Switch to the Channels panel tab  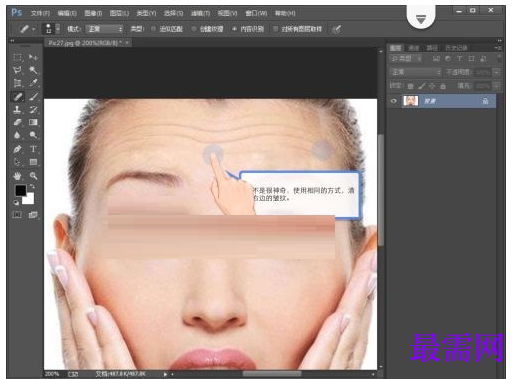pos(414,48)
